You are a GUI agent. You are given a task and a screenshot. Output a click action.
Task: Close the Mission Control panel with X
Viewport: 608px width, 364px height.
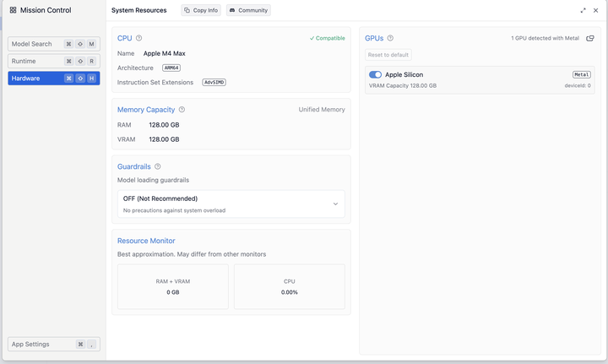[x=595, y=10]
